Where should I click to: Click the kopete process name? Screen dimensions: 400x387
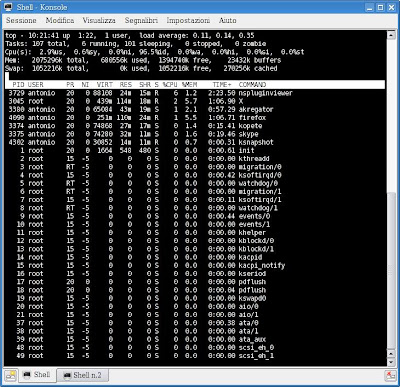[x=250, y=126]
